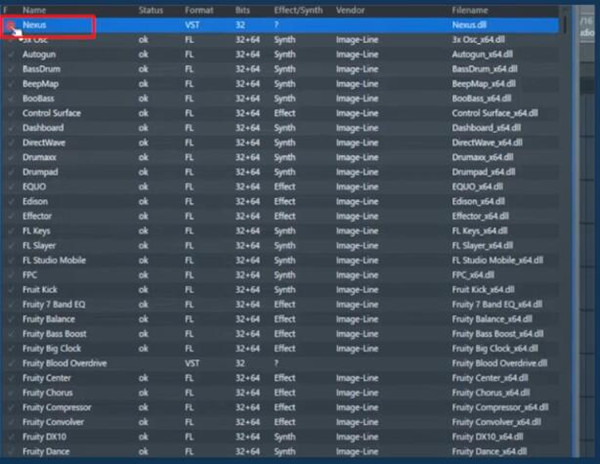
Task: Sort plugins by Vendor column header
Action: pyautogui.click(x=351, y=9)
